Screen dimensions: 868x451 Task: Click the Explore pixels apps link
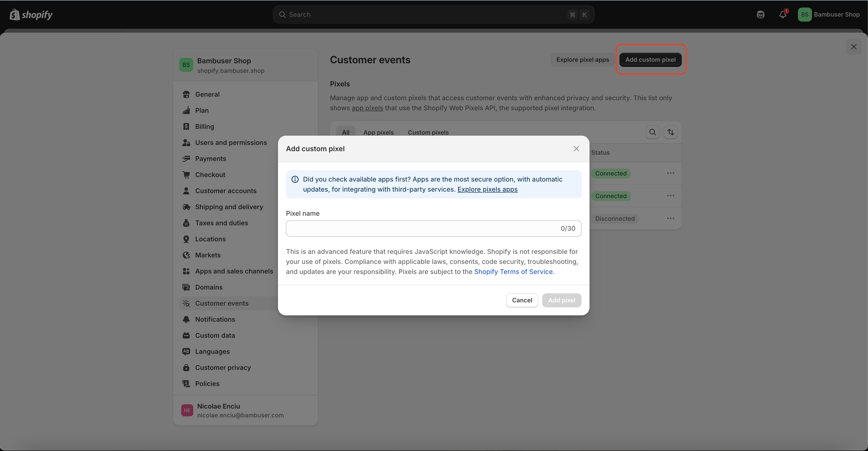(487, 189)
